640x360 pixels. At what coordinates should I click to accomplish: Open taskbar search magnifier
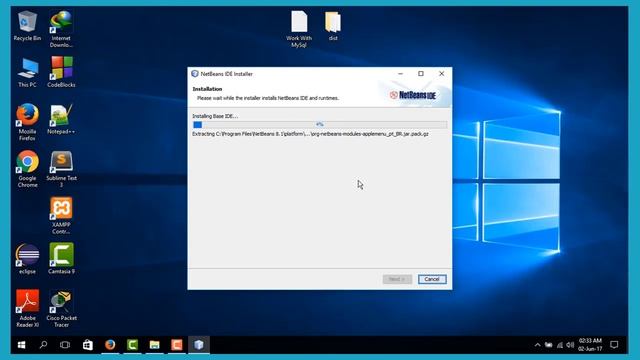(43, 345)
